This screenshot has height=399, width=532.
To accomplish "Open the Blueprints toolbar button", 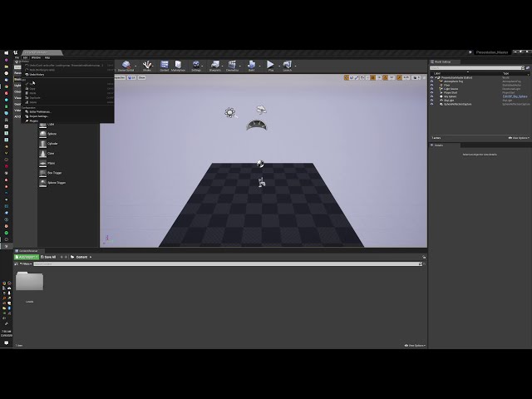I will click(x=215, y=66).
